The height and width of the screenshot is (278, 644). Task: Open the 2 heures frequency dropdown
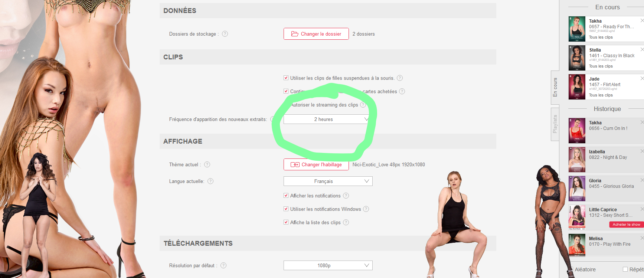pos(328,119)
